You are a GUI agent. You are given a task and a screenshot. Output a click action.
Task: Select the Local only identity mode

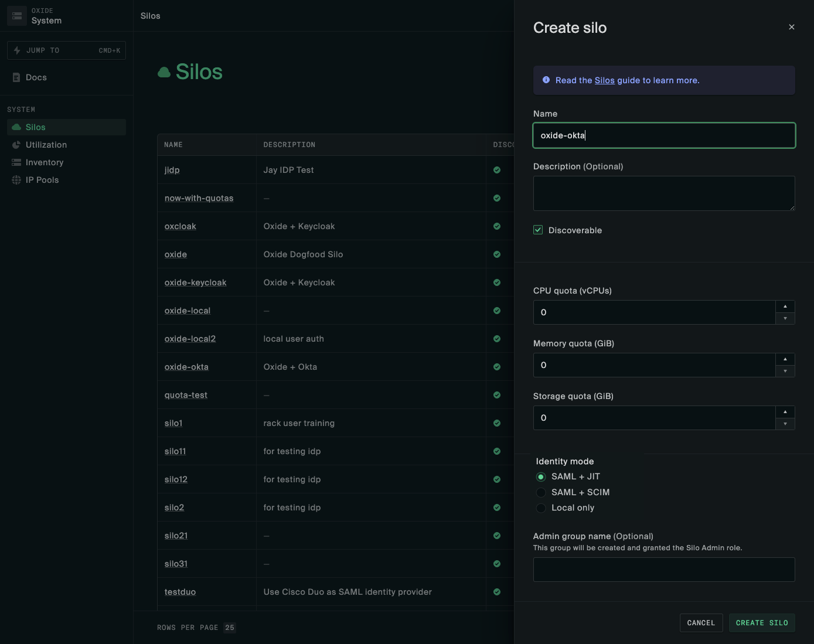(541, 508)
